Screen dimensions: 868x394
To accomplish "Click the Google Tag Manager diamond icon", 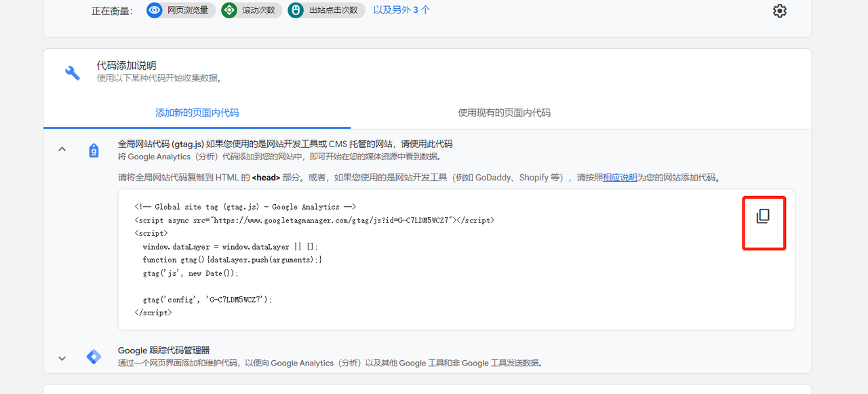I will click(x=94, y=357).
